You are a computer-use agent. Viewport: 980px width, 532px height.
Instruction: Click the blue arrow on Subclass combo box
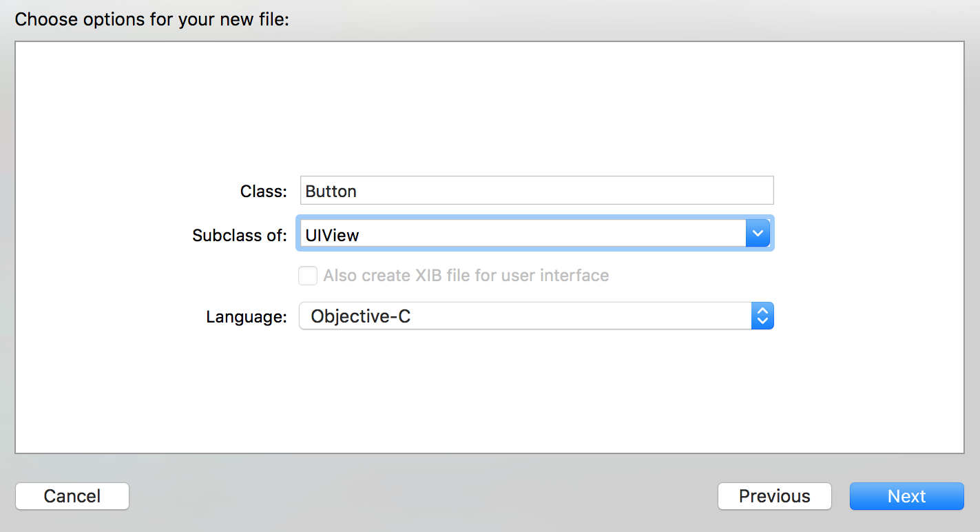pyautogui.click(x=758, y=234)
